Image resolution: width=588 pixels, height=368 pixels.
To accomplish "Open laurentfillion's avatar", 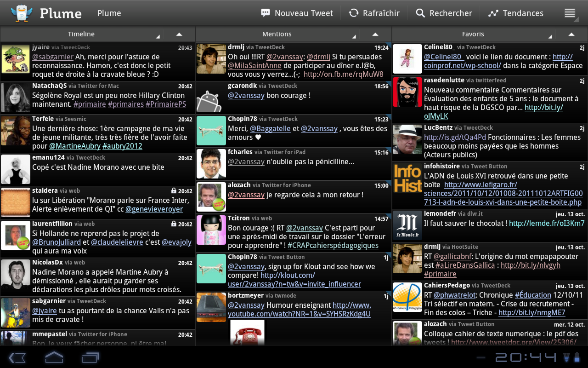I will click(16, 236).
